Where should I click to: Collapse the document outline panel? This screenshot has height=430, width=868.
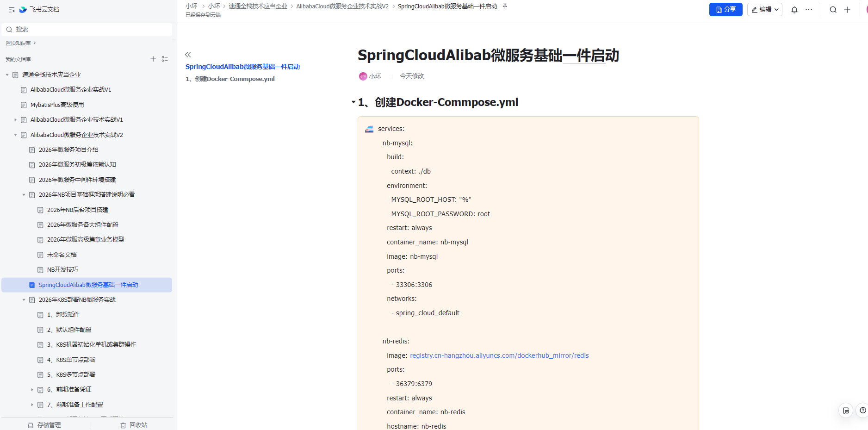pos(188,55)
